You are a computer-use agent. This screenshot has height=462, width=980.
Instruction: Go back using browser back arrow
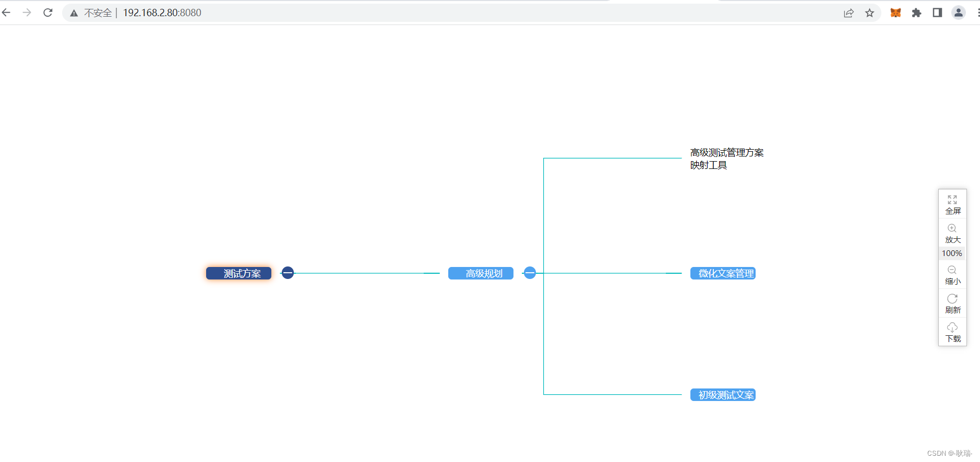click(x=6, y=13)
